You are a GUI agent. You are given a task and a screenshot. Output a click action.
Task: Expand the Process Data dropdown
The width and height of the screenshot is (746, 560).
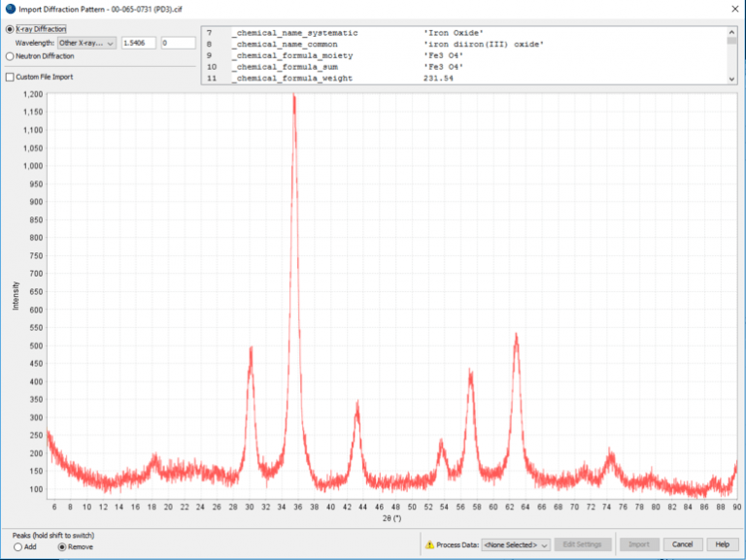click(515, 545)
